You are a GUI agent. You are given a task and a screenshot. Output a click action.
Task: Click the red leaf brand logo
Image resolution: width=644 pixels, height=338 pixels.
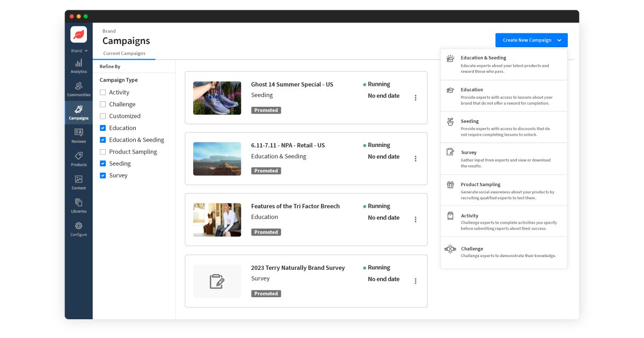pyautogui.click(x=78, y=34)
